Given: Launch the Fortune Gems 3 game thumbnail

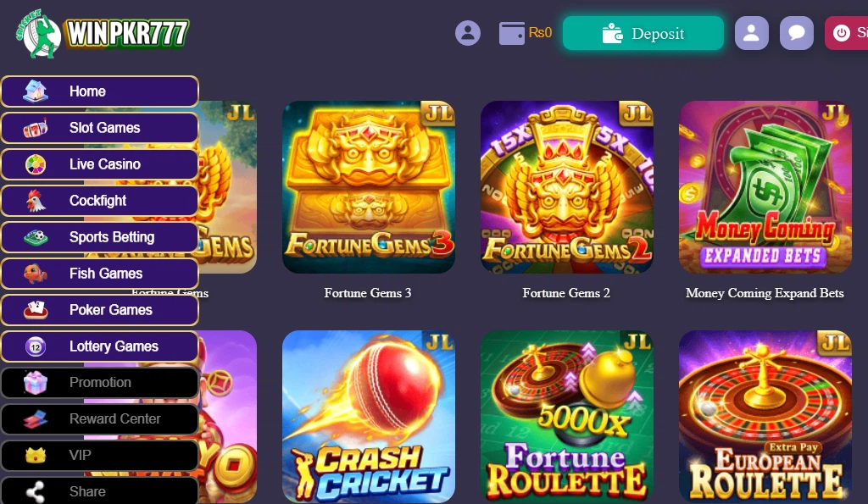Looking at the screenshot, I should click(369, 187).
